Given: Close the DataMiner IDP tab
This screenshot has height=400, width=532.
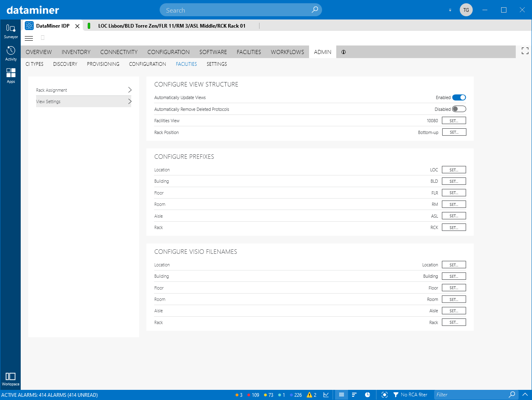Looking at the screenshot, I should [x=77, y=26].
